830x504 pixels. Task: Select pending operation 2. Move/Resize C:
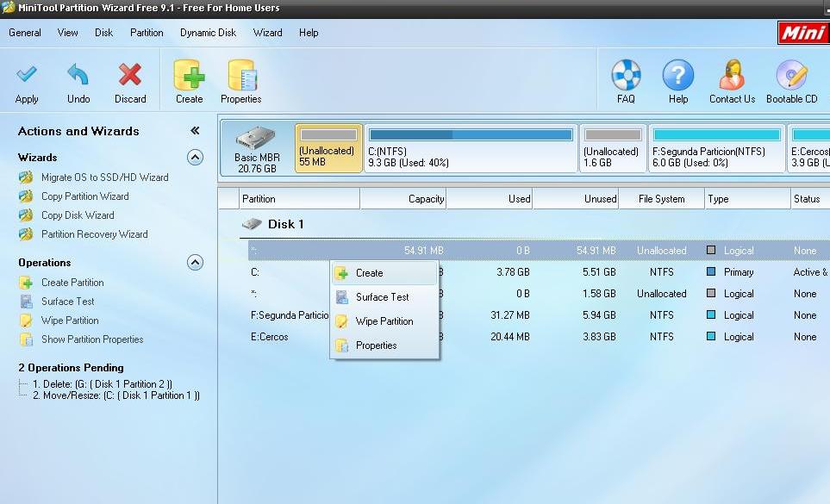pyautogui.click(x=116, y=395)
